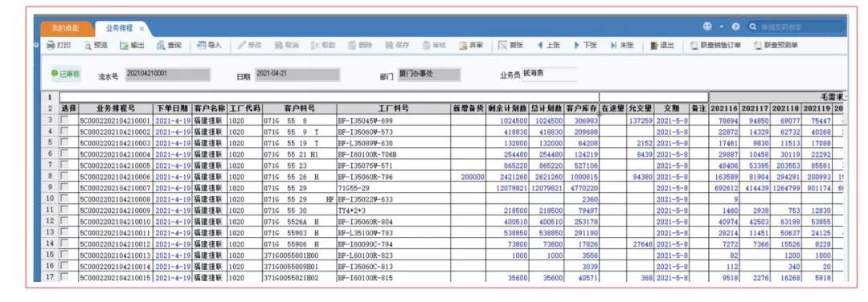Screen dimensions: 868x302
Task: Open the 查询 (Query) tool
Action: (169, 46)
